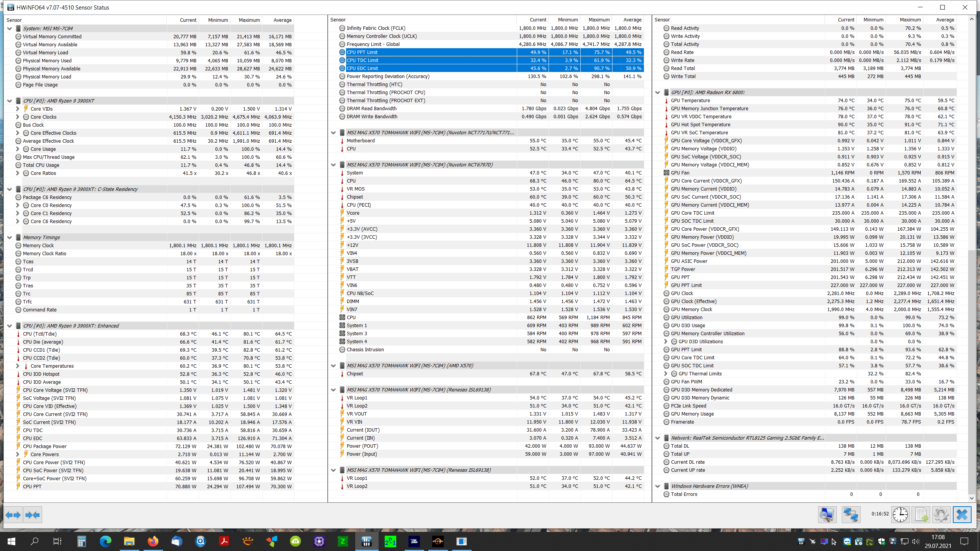Open the green Prime95 taskbar icon
This screenshot has height=551, width=980.
(x=390, y=541)
